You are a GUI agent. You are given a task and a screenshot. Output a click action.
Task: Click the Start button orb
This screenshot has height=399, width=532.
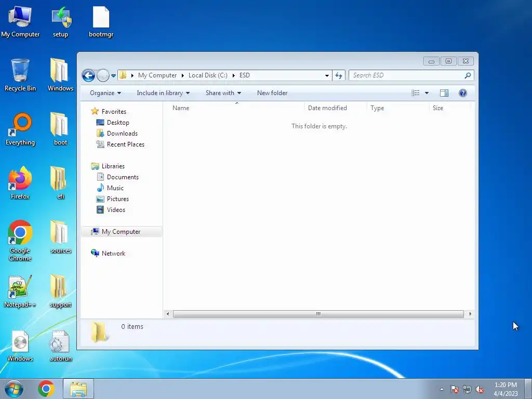(14, 389)
